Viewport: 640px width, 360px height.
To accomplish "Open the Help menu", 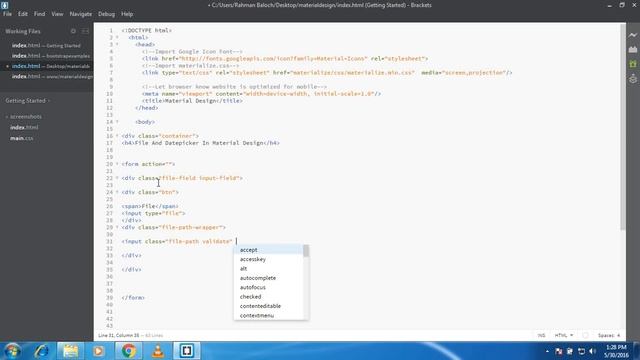I will point(127,14).
